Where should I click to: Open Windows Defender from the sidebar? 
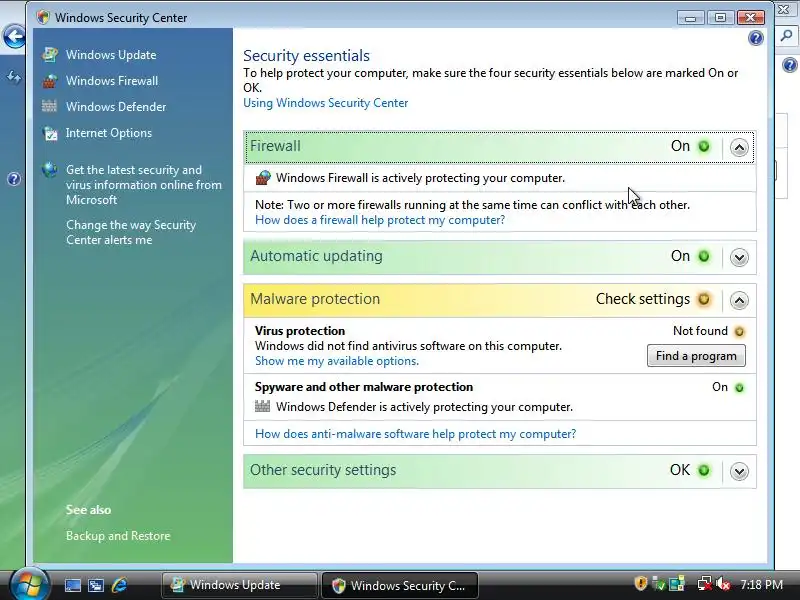coord(116,107)
